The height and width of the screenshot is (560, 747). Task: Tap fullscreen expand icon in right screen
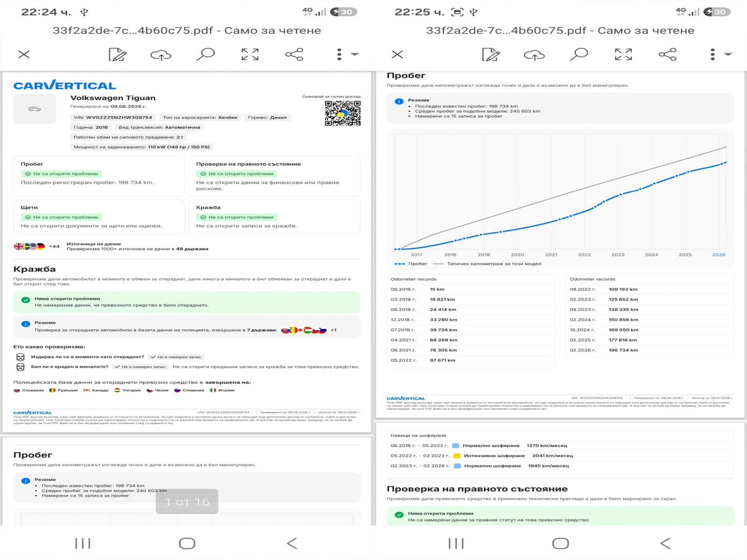coord(623,54)
